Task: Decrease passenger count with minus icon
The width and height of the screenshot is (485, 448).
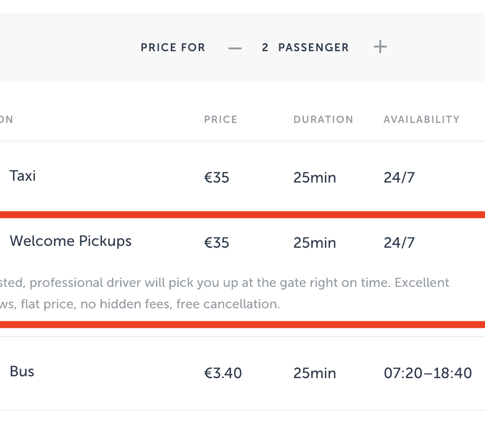Action: (235, 48)
